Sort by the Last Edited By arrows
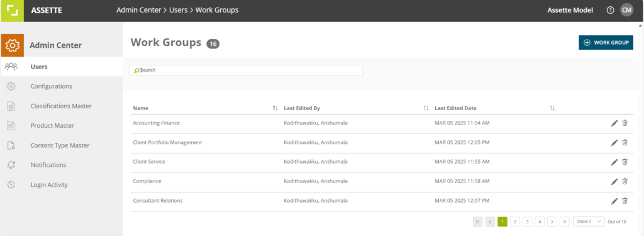The image size is (644, 236). 426,108
